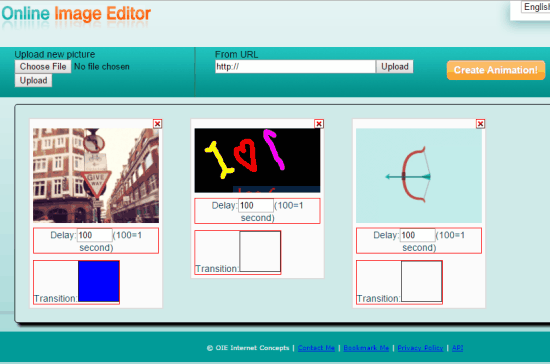Open blue transition box of street sign frame
The image size is (550, 364).
tap(99, 281)
